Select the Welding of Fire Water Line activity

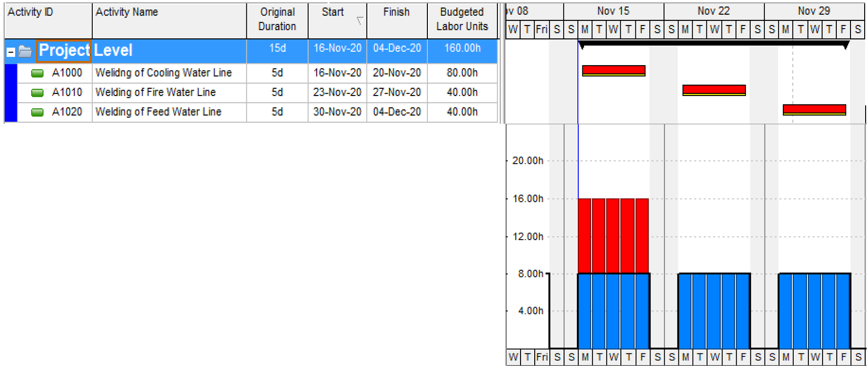(x=156, y=93)
